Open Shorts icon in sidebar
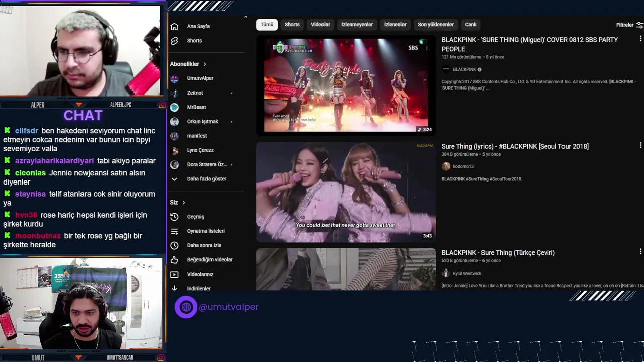Viewport: 644px width, 362px height. tap(174, 41)
